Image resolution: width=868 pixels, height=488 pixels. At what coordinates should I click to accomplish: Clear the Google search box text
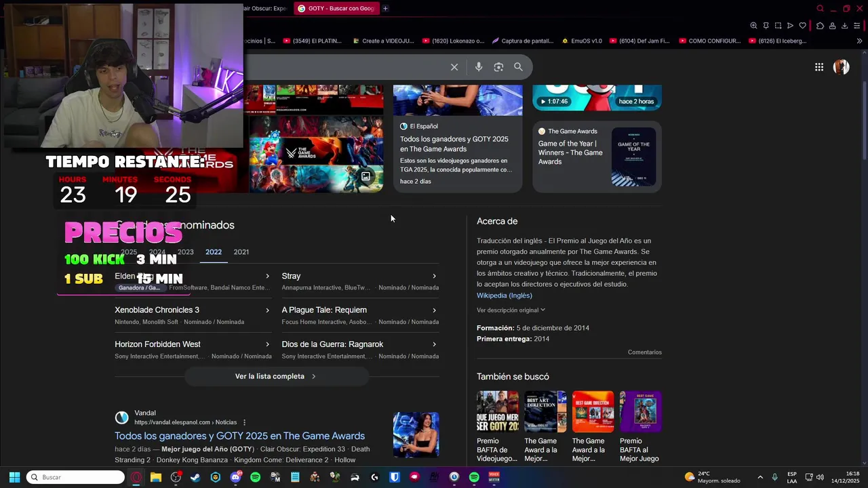click(x=454, y=67)
